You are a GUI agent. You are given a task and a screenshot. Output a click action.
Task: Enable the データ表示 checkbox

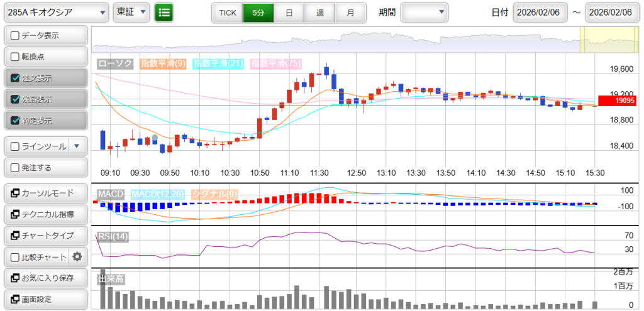15,36
